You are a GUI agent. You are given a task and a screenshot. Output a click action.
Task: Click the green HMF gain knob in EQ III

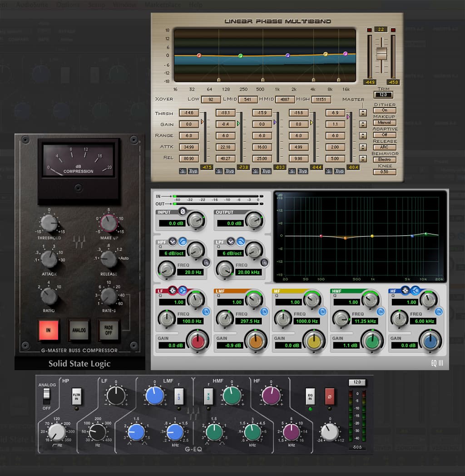[x=372, y=341]
